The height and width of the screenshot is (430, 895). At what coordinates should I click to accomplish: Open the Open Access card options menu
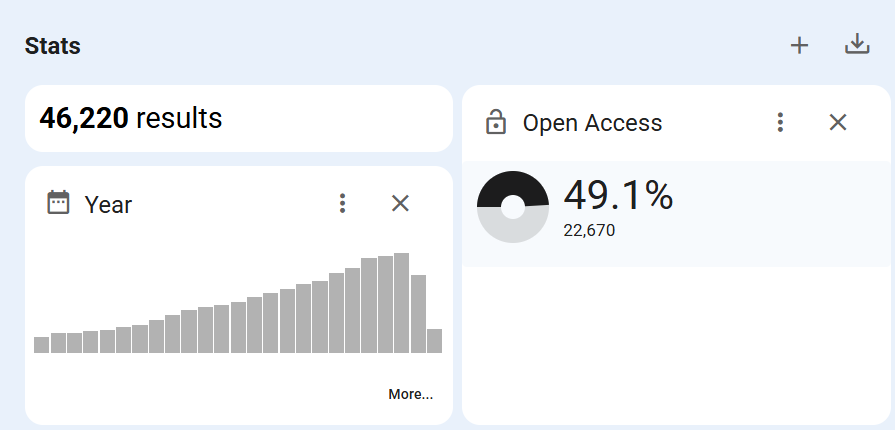780,122
